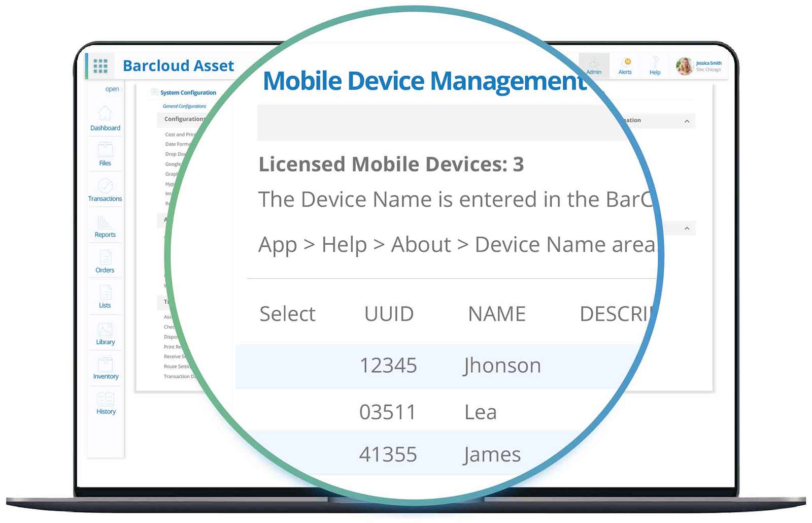Open History from the sidebar
The width and height of the screenshot is (812, 523).
coord(106,403)
